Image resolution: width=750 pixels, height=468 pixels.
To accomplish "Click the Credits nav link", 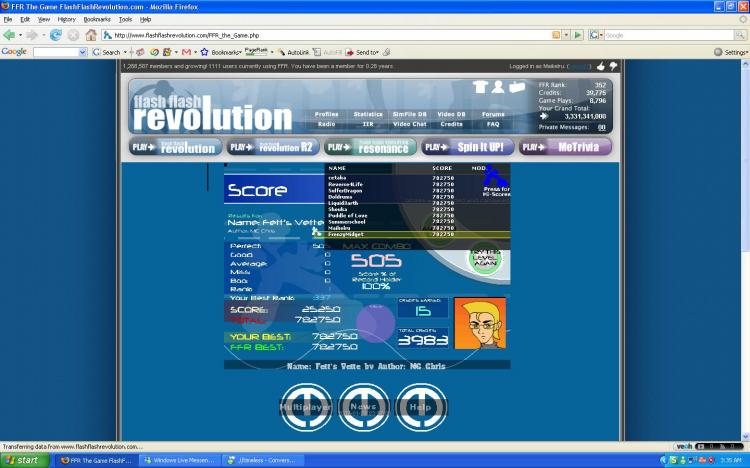I will pos(451,124).
